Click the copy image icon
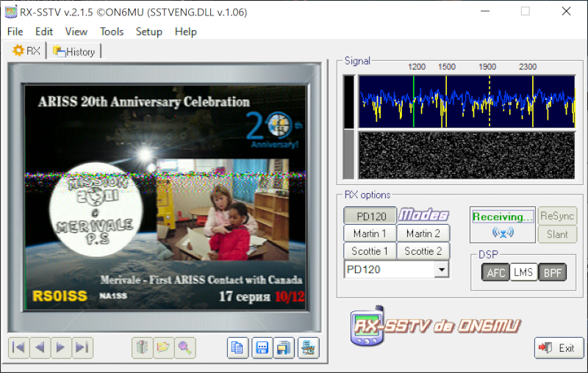The height and width of the screenshot is (373, 588). (x=237, y=348)
